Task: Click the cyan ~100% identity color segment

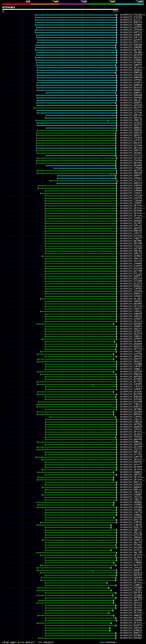Action: point(130,4)
